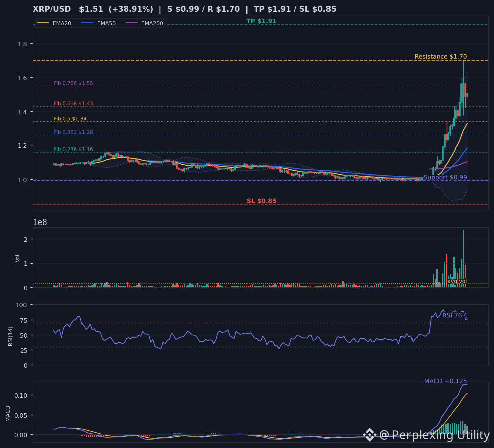Click the EMA50 legend entry

click(x=98, y=23)
